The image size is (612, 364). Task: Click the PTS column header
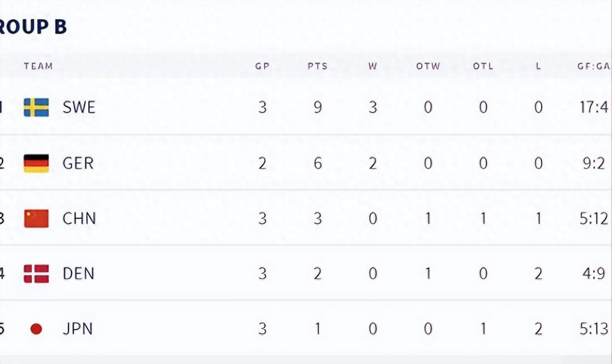(x=318, y=66)
